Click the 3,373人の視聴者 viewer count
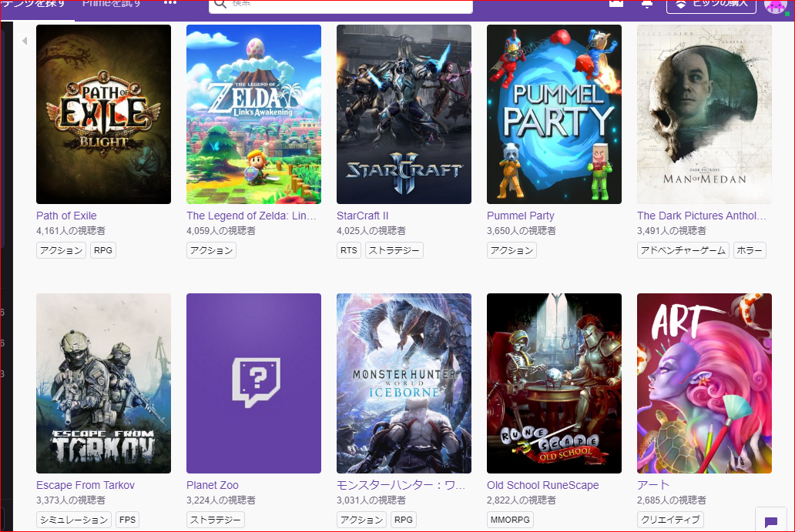This screenshot has width=795, height=532. 71,500
